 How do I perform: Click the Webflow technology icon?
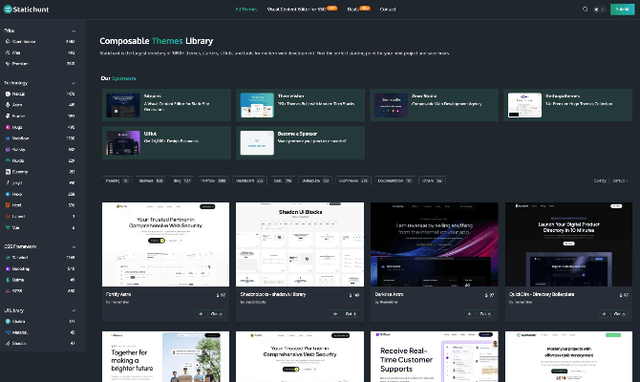tap(7, 138)
